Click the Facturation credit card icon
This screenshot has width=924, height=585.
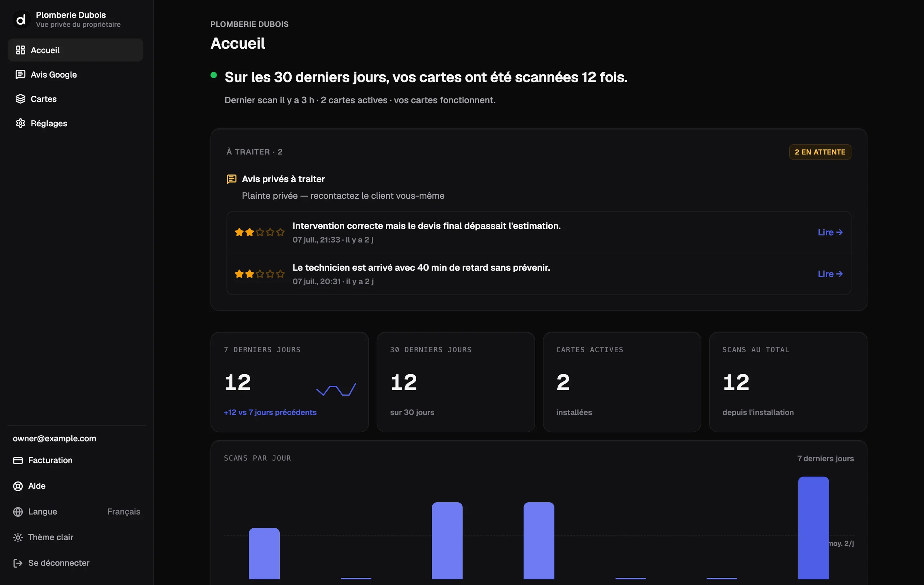18,460
